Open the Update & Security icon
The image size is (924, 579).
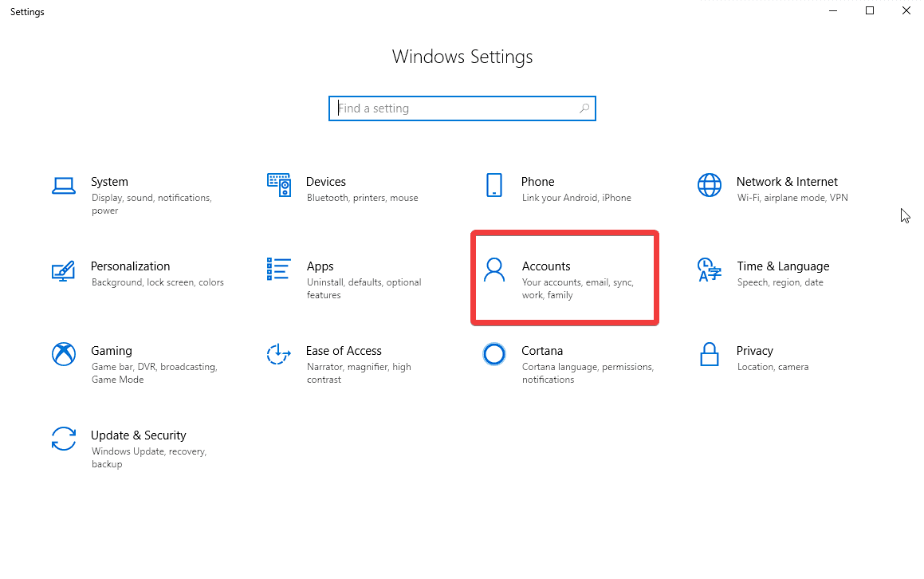tap(63, 439)
